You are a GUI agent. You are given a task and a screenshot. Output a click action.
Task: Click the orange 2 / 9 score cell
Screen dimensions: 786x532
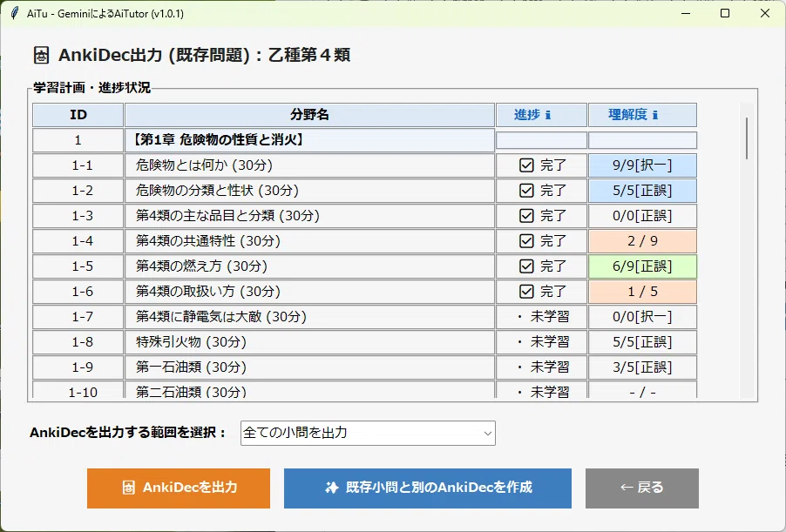tap(642, 241)
